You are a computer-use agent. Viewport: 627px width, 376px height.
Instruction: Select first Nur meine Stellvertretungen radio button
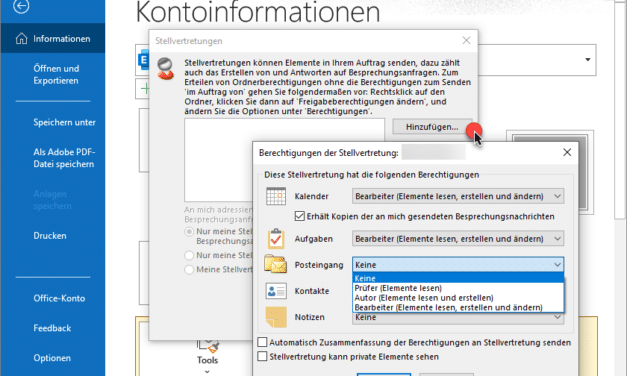pyautogui.click(x=189, y=232)
